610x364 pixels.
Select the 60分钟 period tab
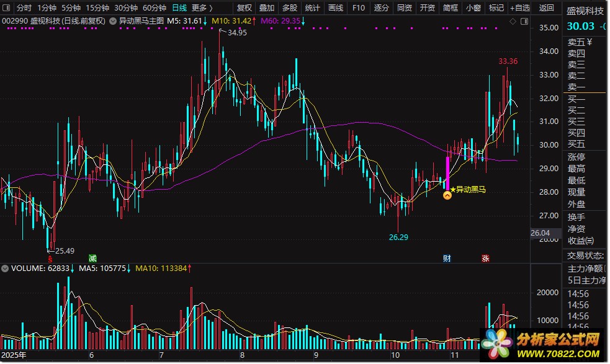tap(154, 8)
